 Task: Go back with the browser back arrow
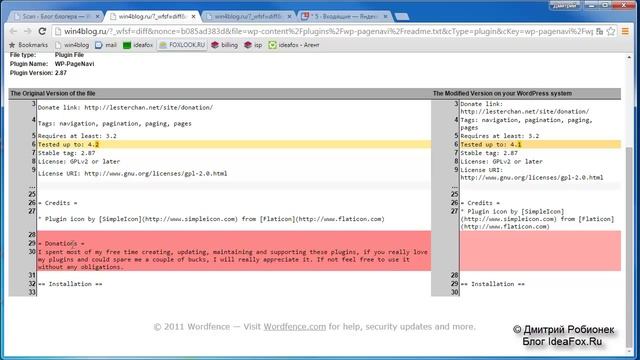tap(13, 31)
